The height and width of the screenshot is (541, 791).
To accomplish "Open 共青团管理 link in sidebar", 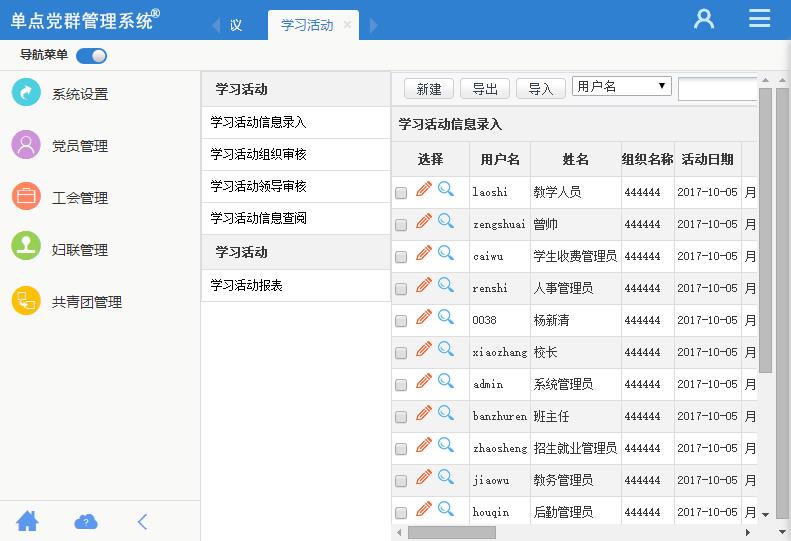I will pos(87,302).
